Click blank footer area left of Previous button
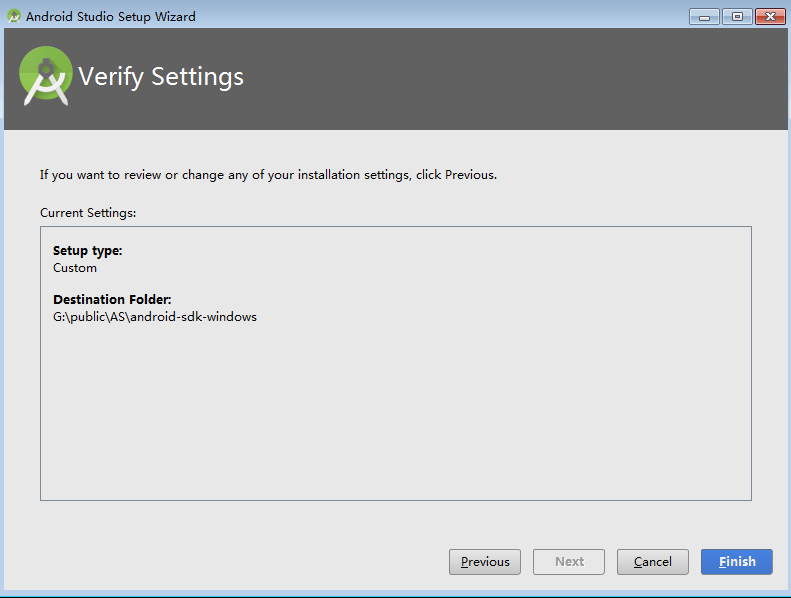 coord(230,562)
